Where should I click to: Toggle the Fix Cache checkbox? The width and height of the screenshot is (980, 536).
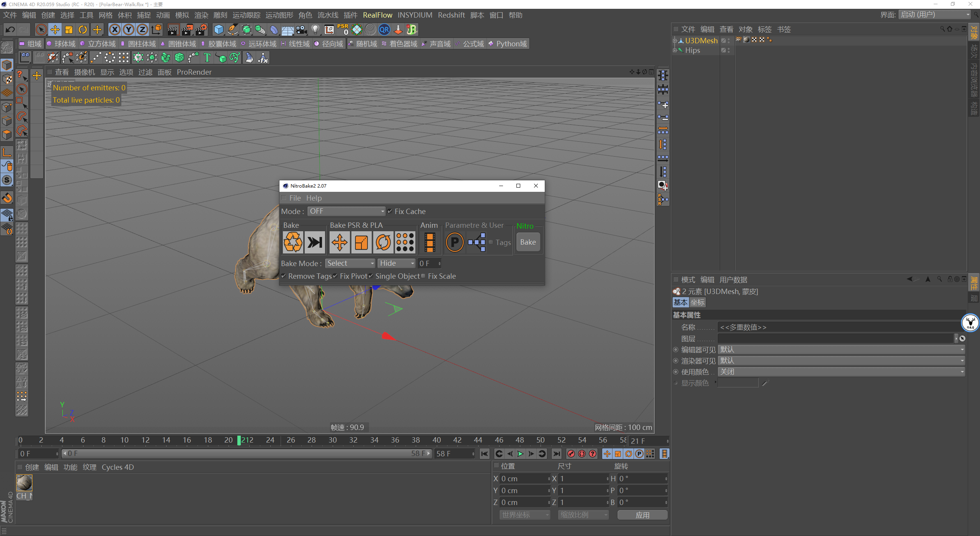point(390,211)
